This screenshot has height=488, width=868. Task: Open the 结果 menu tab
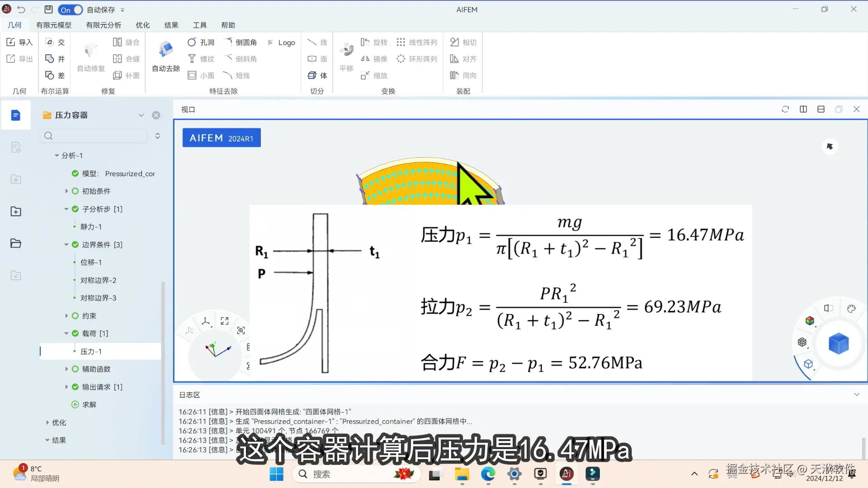[x=171, y=25]
